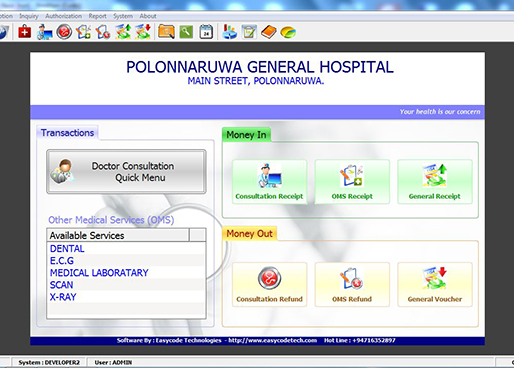
Task: Click the OMS Refund button
Action: tap(352, 284)
